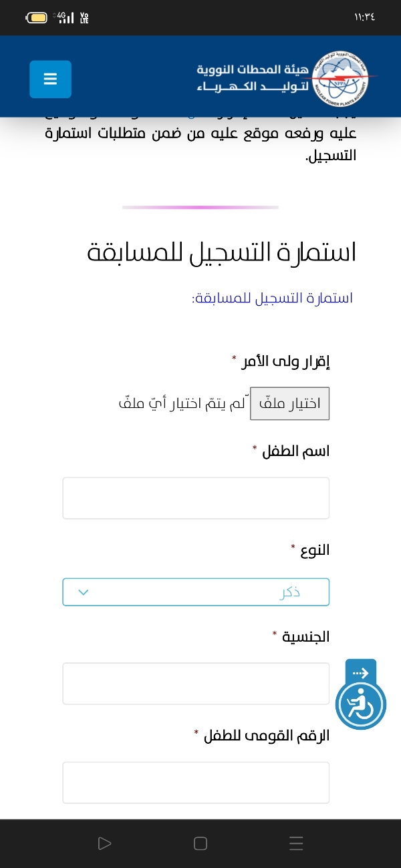401x868 pixels.
Task: Tap the arrow tab above accessibility icon
Action: (361, 672)
